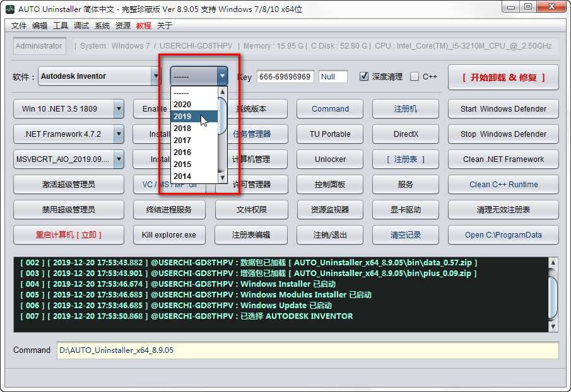This screenshot has width=571, height=392.
Task: Click the DirectX button
Action: [405, 134]
